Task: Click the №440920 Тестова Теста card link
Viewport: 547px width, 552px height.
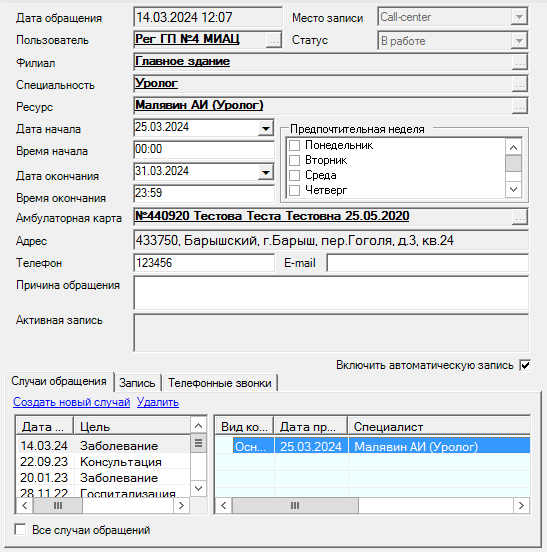Action: pos(272,215)
